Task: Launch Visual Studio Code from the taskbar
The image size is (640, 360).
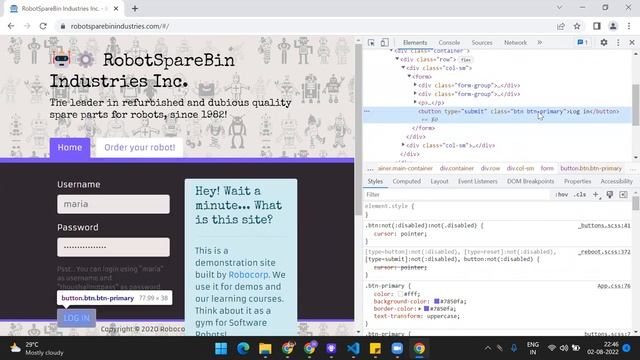Action: pyautogui.click(x=353, y=349)
